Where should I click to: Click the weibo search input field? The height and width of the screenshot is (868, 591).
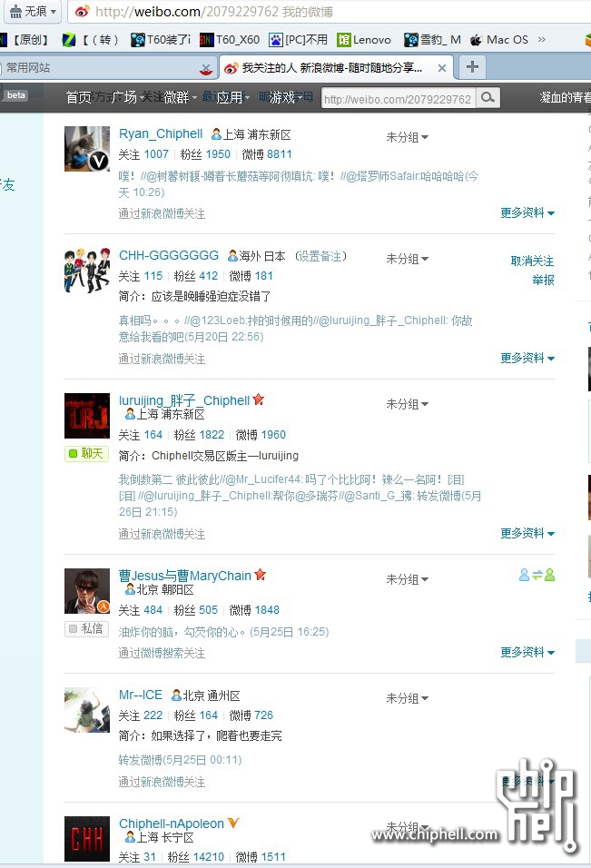[399, 99]
